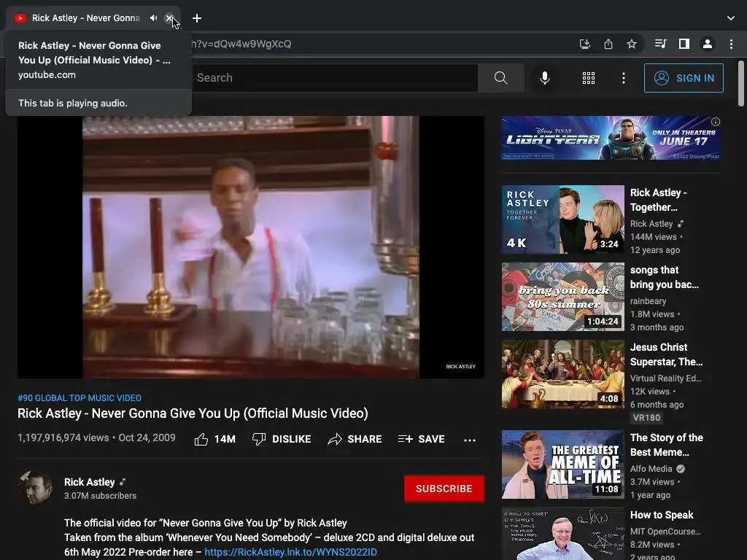Open the #90 Global Top Music Video link
The width and height of the screenshot is (747, 560).
pyautogui.click(x=80, y=397)
